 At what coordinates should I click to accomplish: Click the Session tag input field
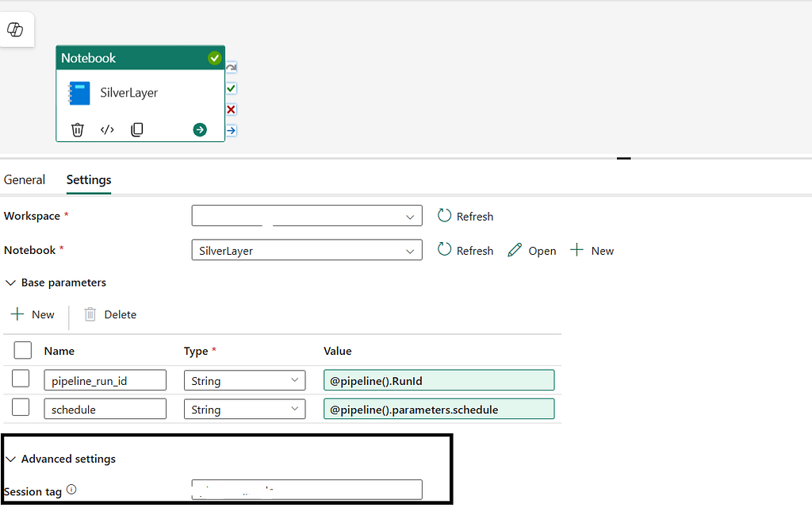pos(307,490)
